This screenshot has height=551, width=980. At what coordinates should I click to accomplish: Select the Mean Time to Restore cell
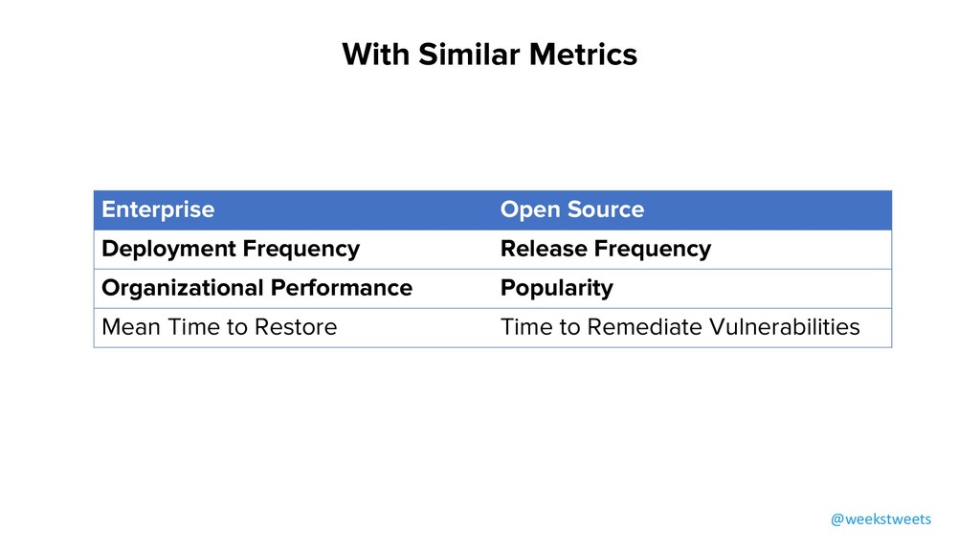(219, 327)
